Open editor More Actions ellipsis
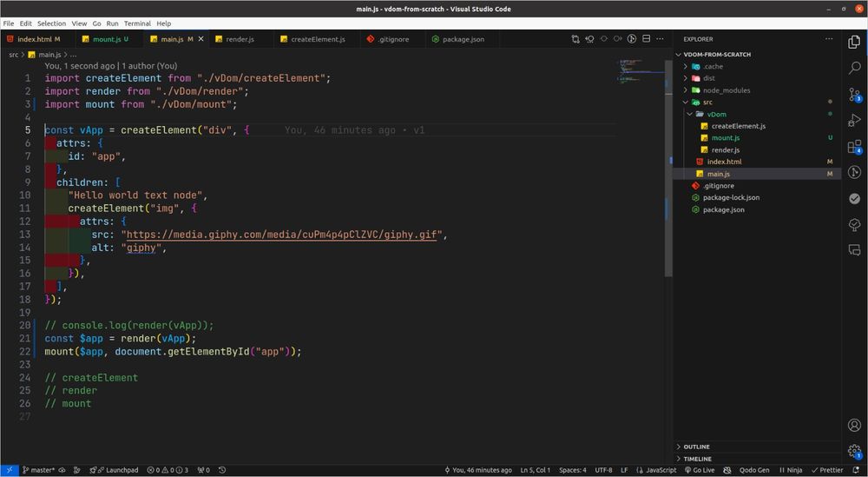This screenshot has height=477, width=868. [x=660, y=39]
